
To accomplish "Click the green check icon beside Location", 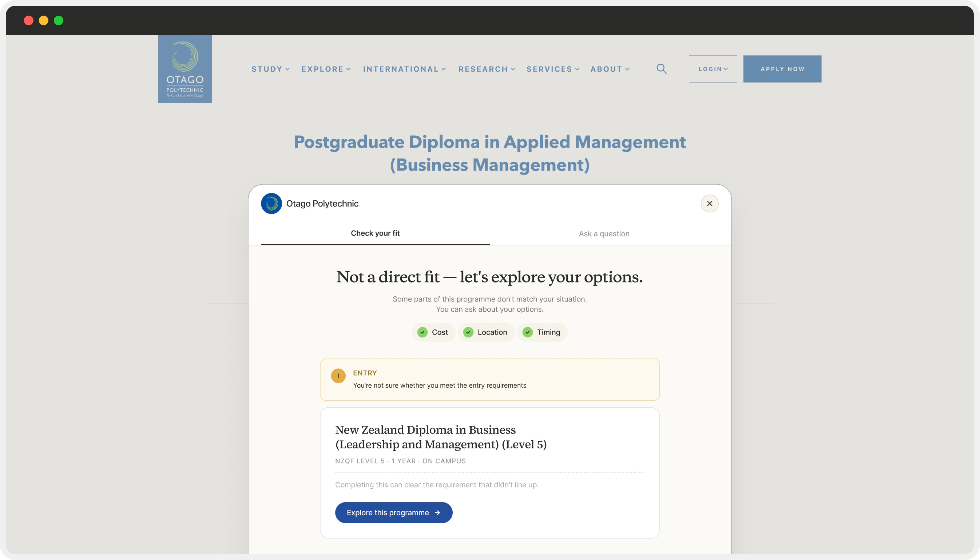I will click(x=468, y=332).
